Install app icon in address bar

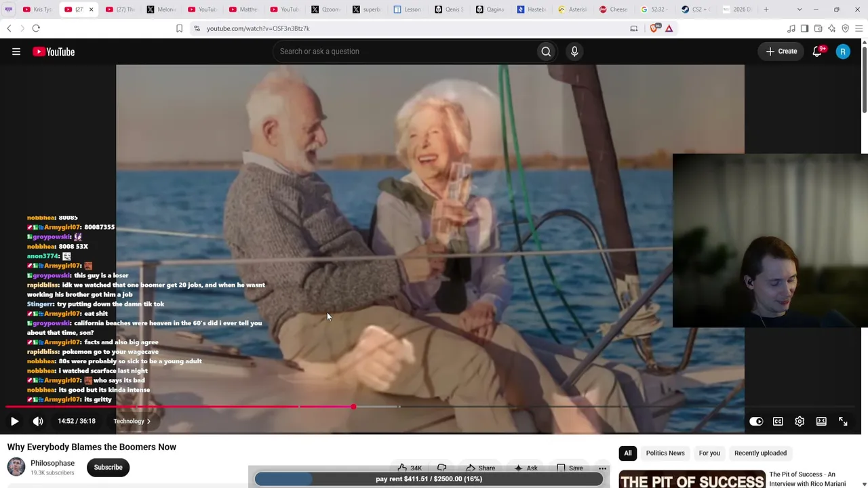click(x=634, y=28)
